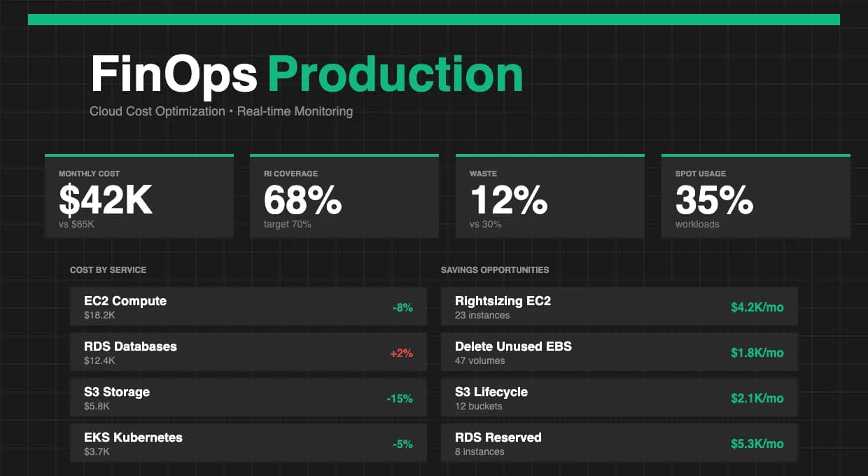The image size is (868, 476).
Task: Open the Delete Unused EBS opportunity
Action: [x=619, y=352]
